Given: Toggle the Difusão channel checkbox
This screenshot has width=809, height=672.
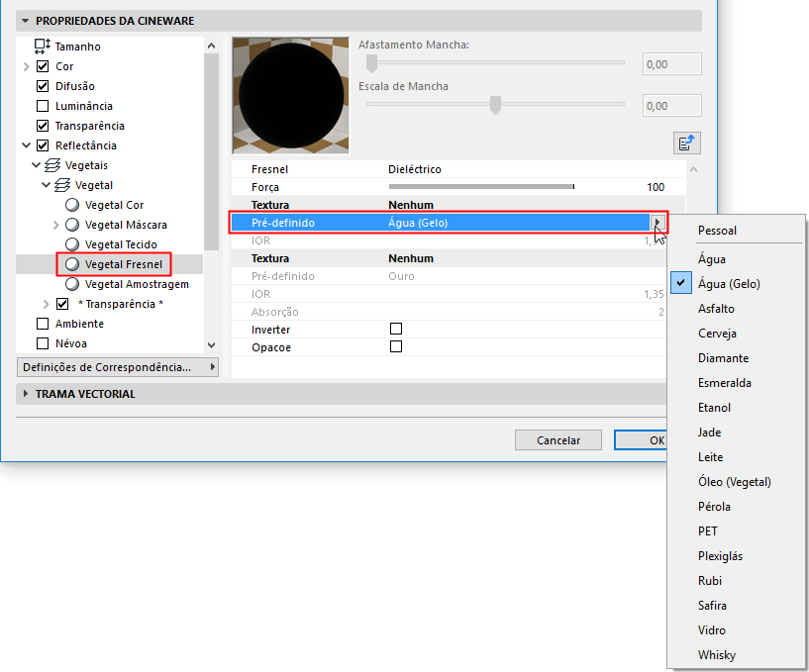Looking at the screenshot, I should [x=43, y=86].
